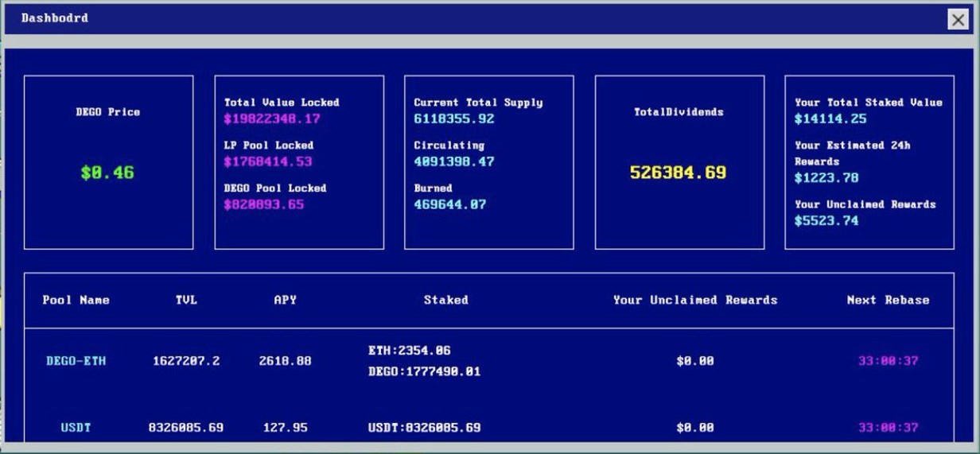This screenshot has width=980, height=454.
Task: Click the Next Rebase column header
Action: [x=889, y=301]
